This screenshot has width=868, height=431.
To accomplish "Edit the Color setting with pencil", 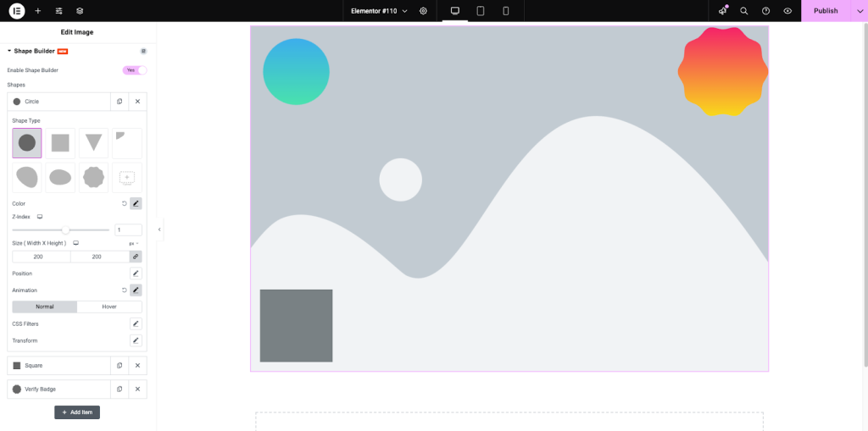I will (x=136, y=203).
